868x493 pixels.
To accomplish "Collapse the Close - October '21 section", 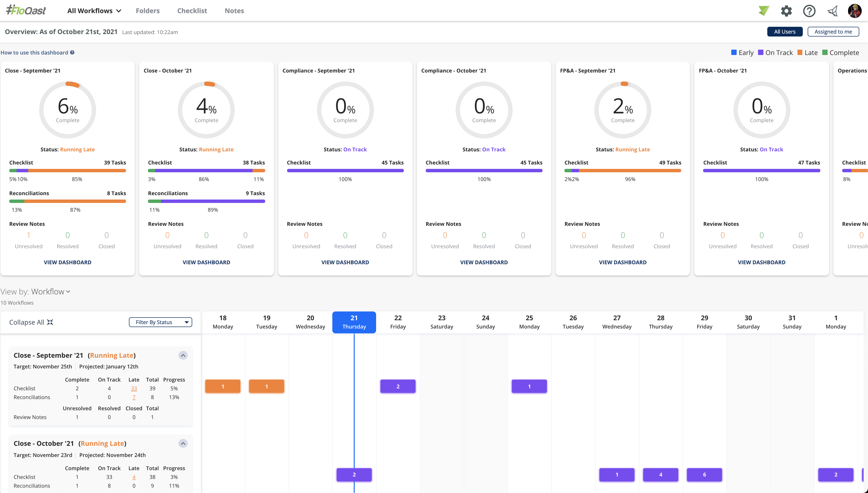I will (183, 443).
